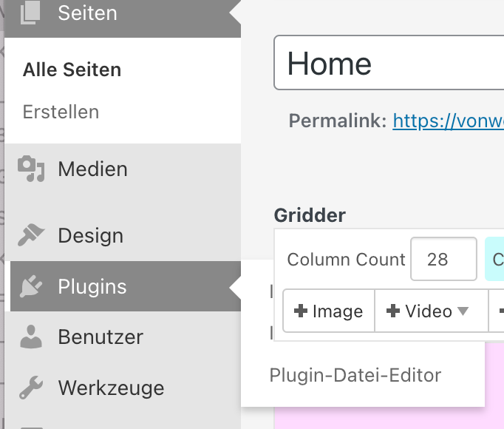Image resolution: width=504 pixels, height=429 pixels.
Task: Expand the Video dropdown arrow
Action: click(x=463, y=311)
